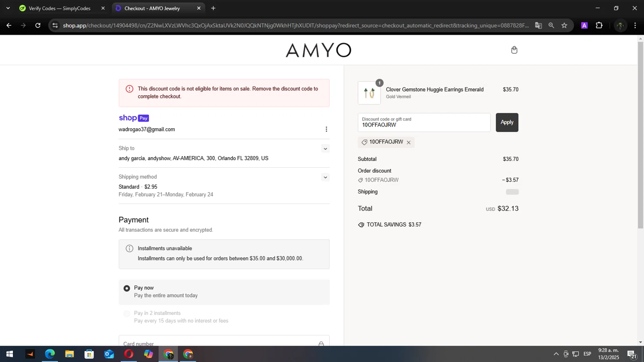Focus the Card number field
Screen dimensions: 644x362
(x=224, y=341)
